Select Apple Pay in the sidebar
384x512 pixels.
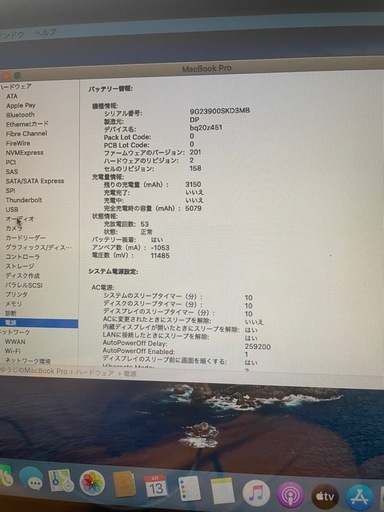pos(21,105)
